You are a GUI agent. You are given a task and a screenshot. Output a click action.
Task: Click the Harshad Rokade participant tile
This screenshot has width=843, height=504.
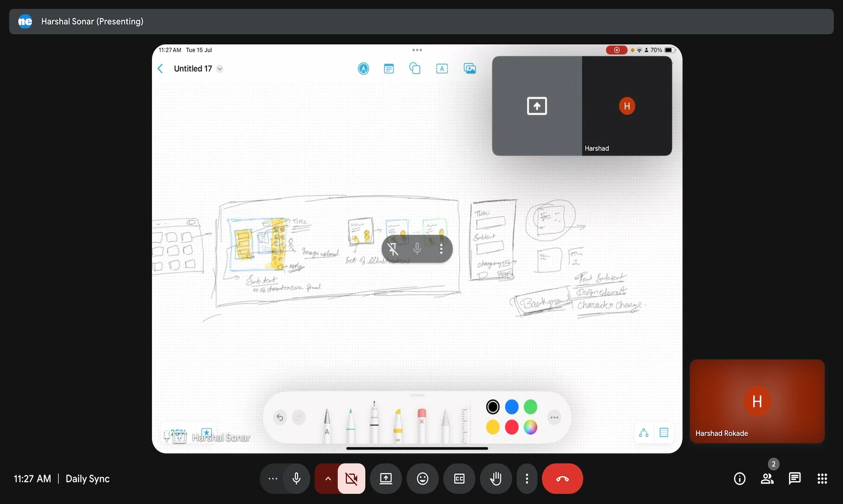(757, 401)
